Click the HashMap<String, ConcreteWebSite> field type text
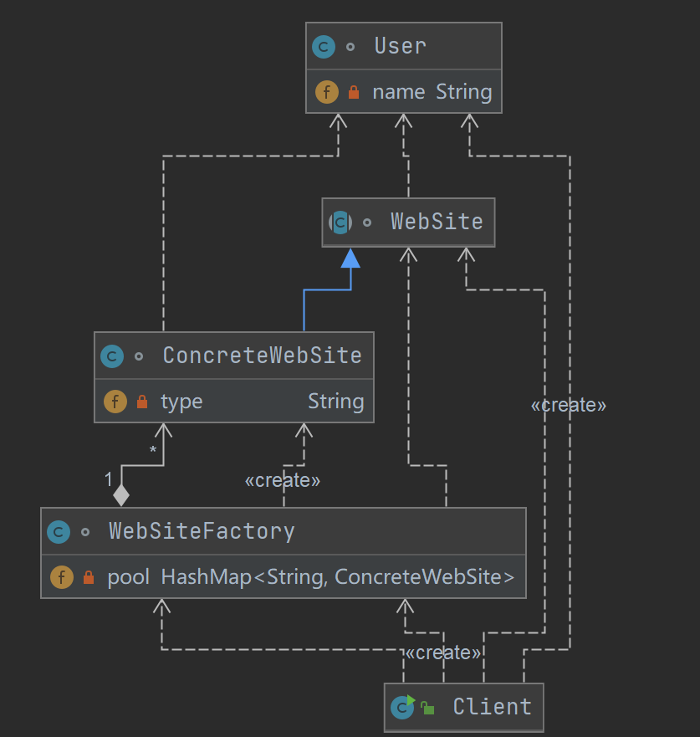The height and width of the screenshot is (737, 700). point(338,577)
